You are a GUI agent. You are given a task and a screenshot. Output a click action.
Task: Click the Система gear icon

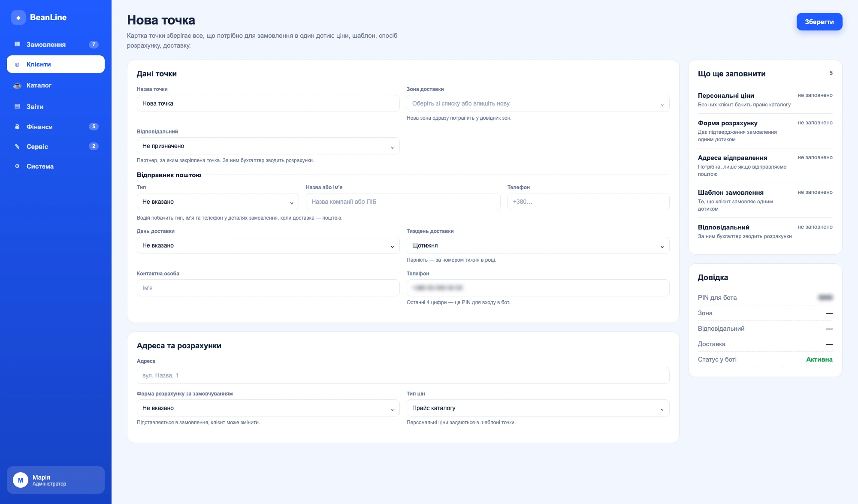17,166
